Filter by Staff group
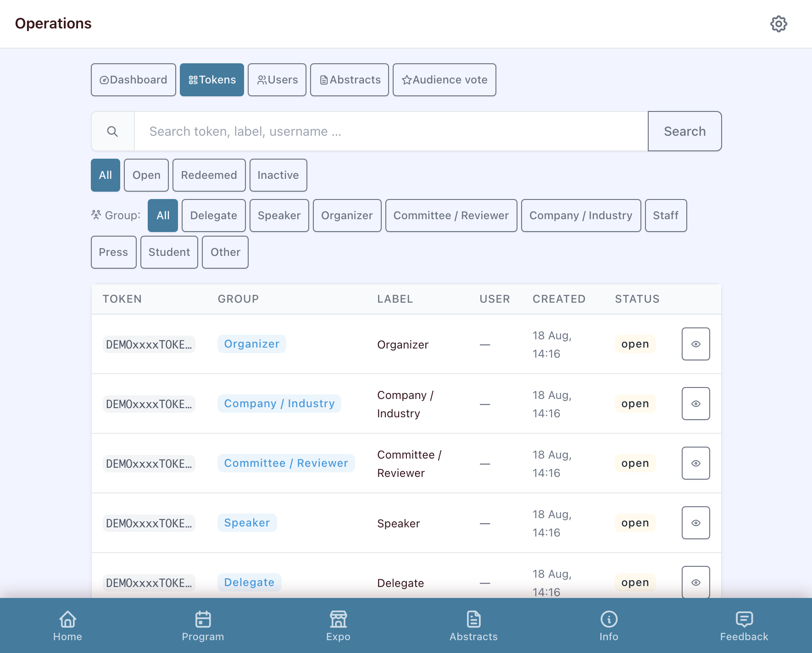 tap(666, 216)
